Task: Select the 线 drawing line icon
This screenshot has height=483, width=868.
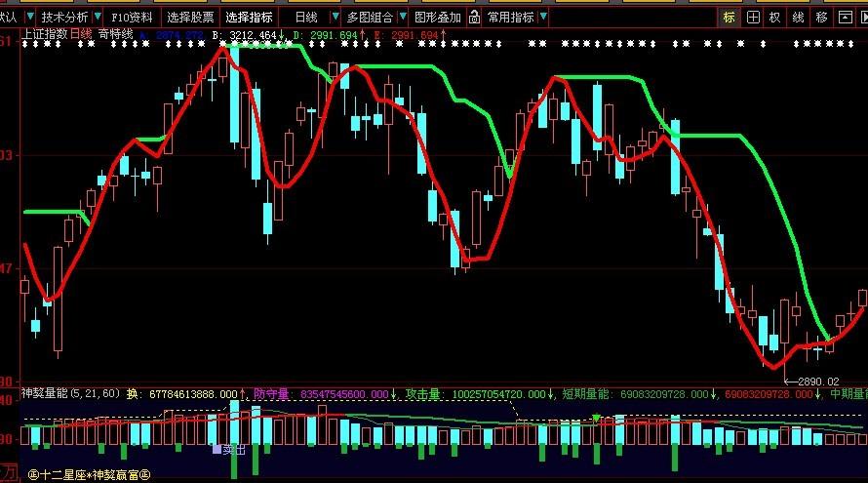Action: click(x=798, y=18)
